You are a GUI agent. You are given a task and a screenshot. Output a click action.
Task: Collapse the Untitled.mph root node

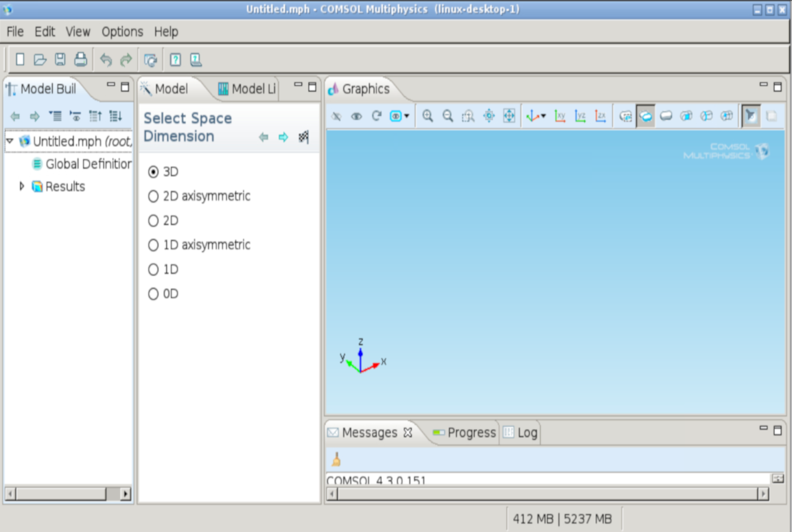click(x=10, y=141)
